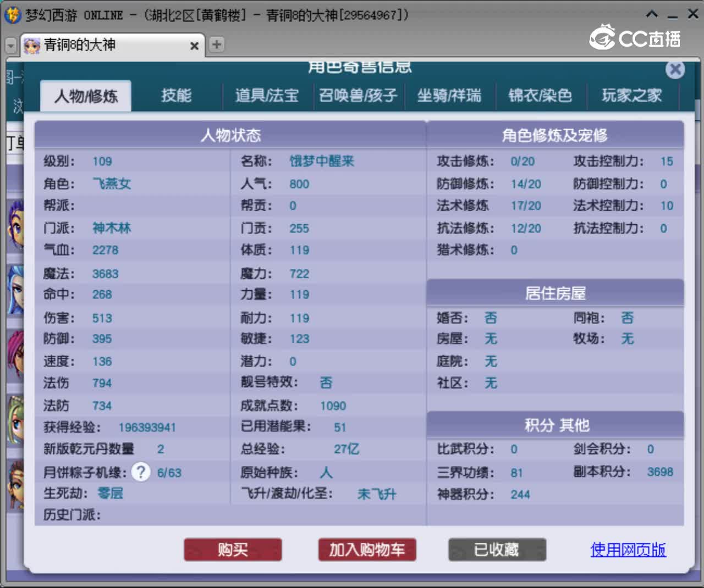Click the 获得经验 value 196393941
The height and width of the screenshot is (588, 704).
[x=147, y=428]
